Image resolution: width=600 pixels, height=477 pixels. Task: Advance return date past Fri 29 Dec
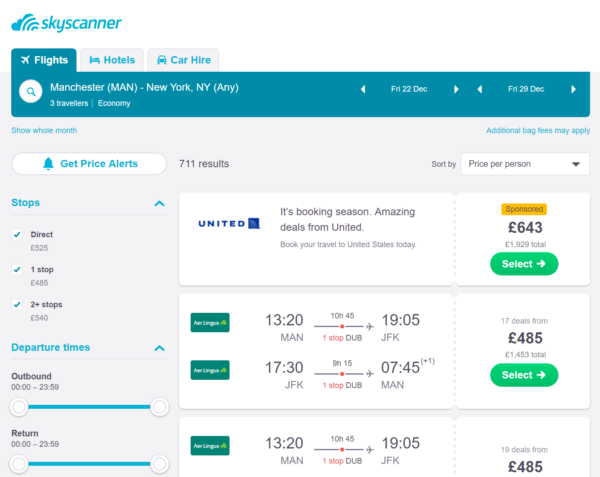coord(573,90)
